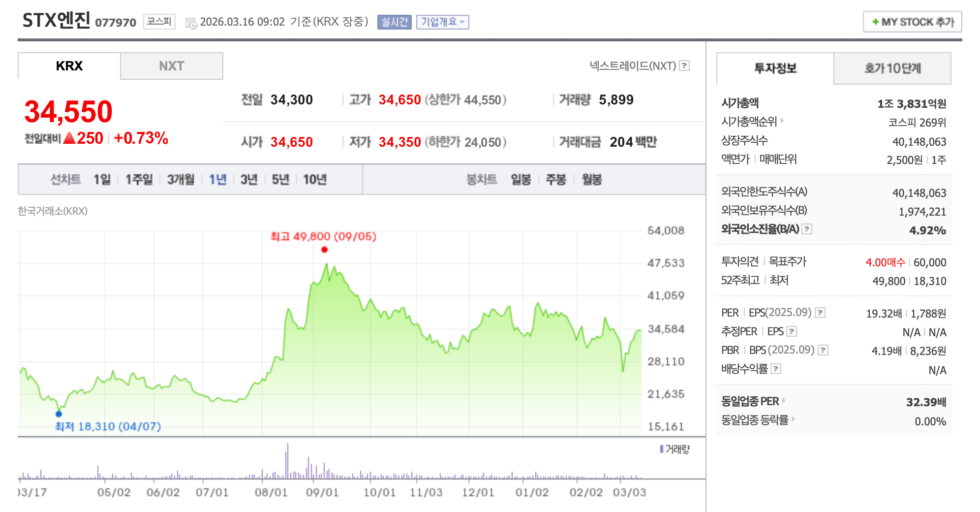Click the 상한가 44,550 text

point(465,100)
